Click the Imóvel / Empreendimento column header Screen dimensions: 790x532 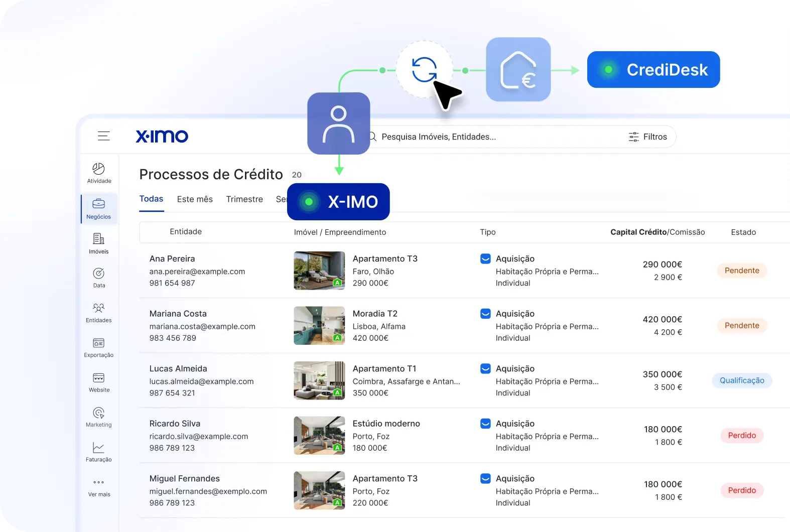[340, 232]
